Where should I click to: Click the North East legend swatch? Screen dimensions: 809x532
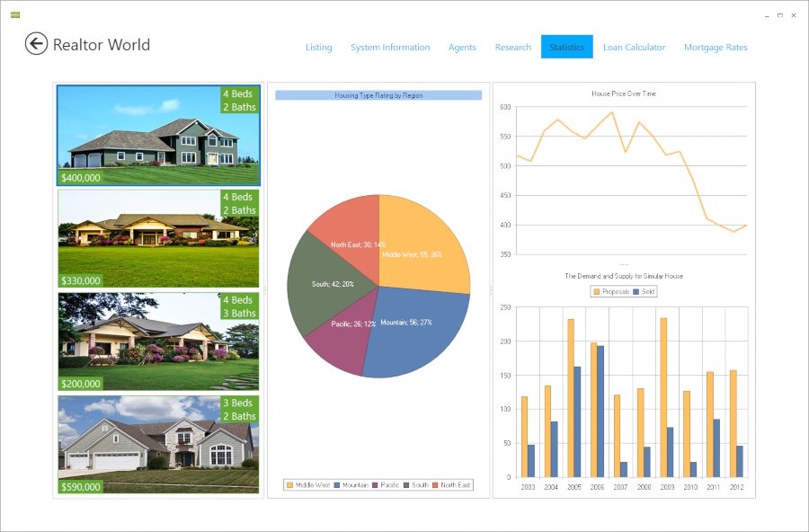click(436, 485)
